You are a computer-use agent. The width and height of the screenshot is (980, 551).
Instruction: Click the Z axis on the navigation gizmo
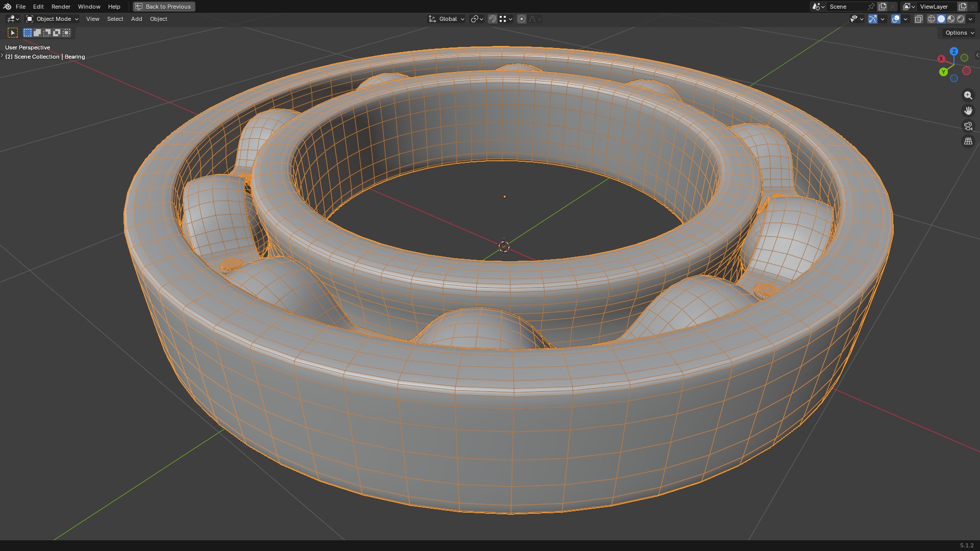click(953, 52)
